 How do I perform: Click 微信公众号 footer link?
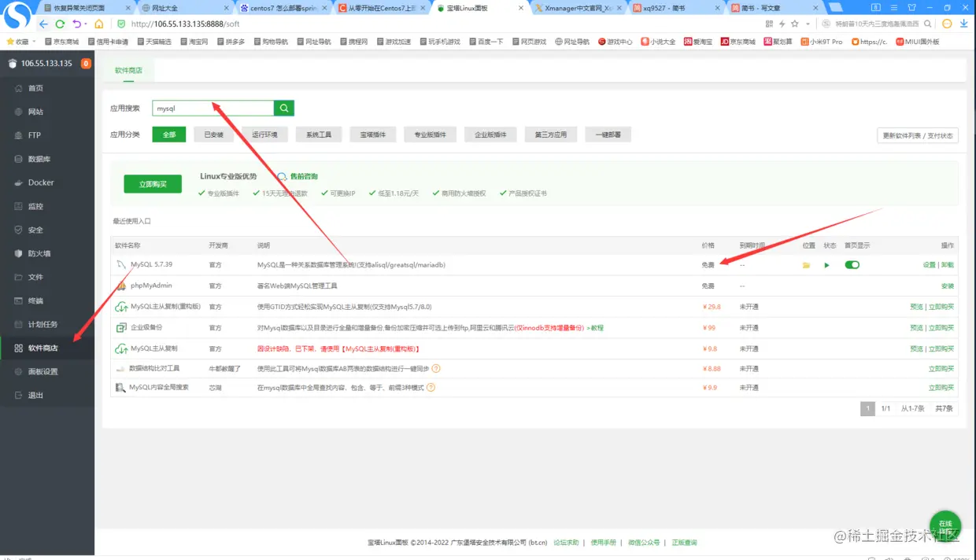643,542
